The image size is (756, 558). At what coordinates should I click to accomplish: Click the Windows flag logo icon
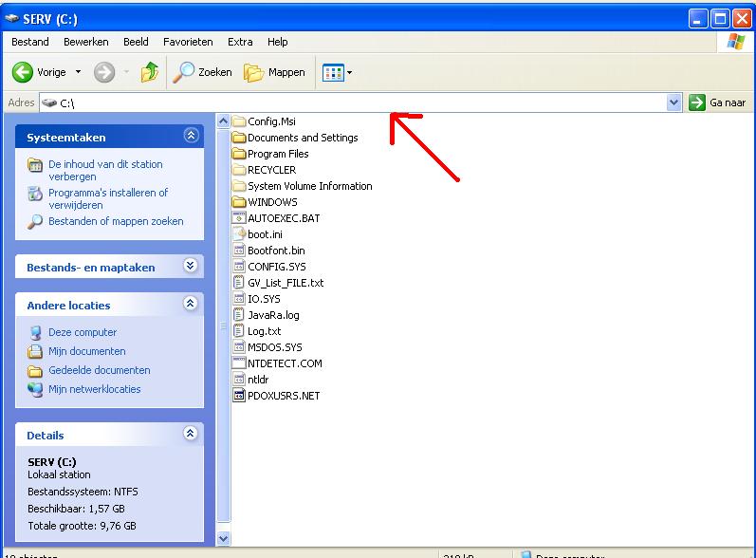736,42
